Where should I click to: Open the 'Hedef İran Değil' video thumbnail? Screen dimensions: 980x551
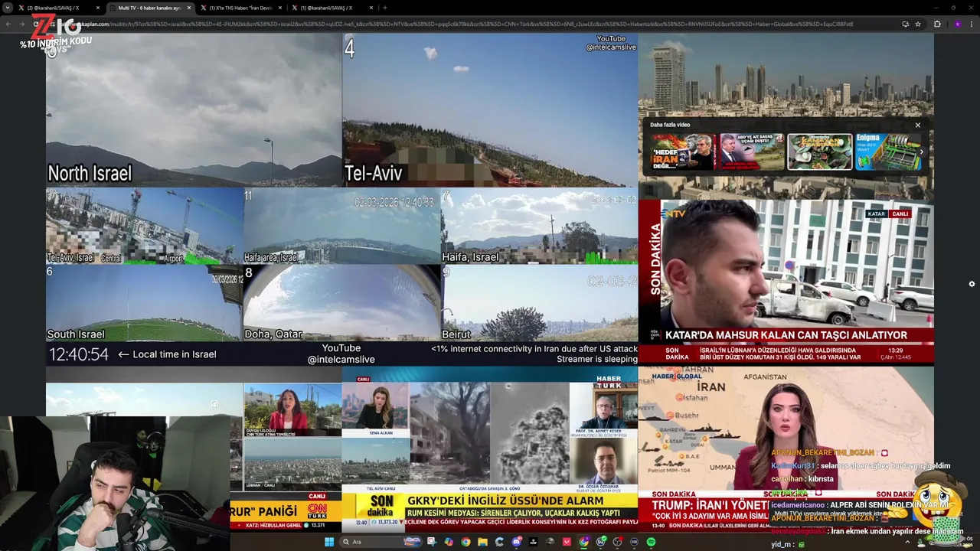tap(683, 152)
